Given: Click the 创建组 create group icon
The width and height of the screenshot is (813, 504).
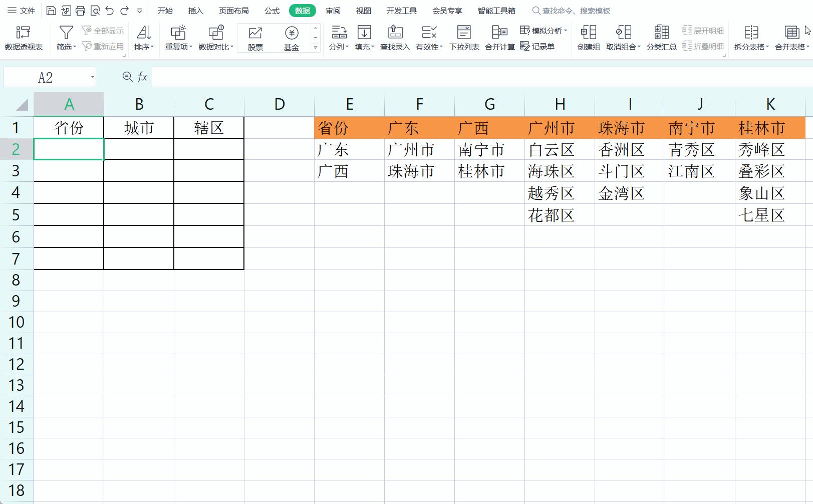Looking at the screenshot, I should (589, 33).
